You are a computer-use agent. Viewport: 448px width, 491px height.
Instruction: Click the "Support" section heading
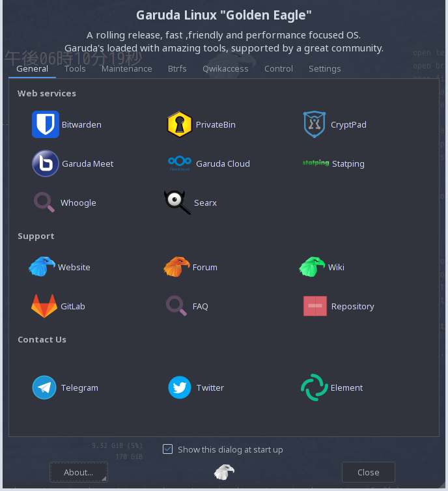coord(36,236)
